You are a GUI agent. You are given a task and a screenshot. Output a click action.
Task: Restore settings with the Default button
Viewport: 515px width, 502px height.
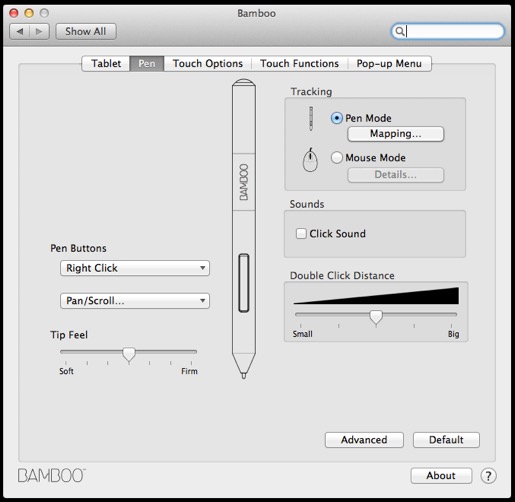click(x=446, y=440)
